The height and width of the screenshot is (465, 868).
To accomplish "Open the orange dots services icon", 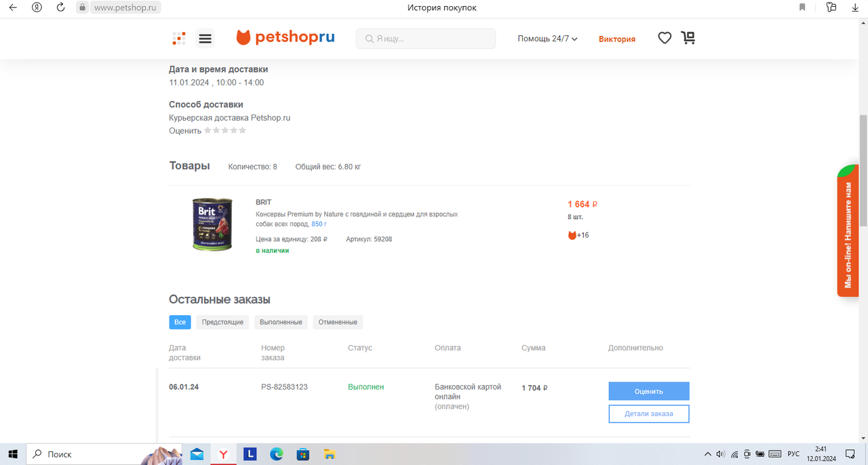I will [x=179, y=39].
